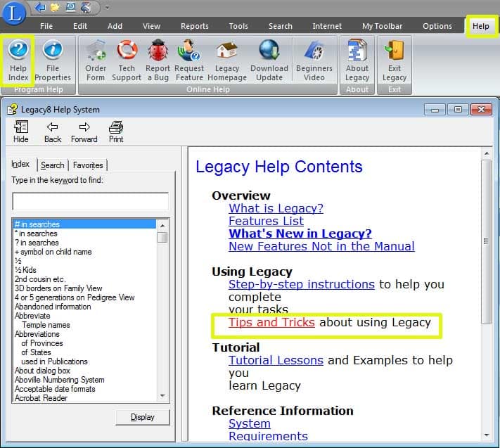Screen dimensions: 500x448
Task: Click index list scroll down arrow
Action: [162, 396]
